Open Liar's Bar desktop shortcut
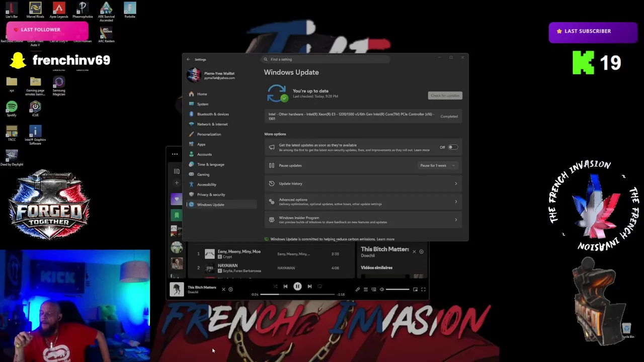Screen dimensions: 644x362 coord(12,10)
